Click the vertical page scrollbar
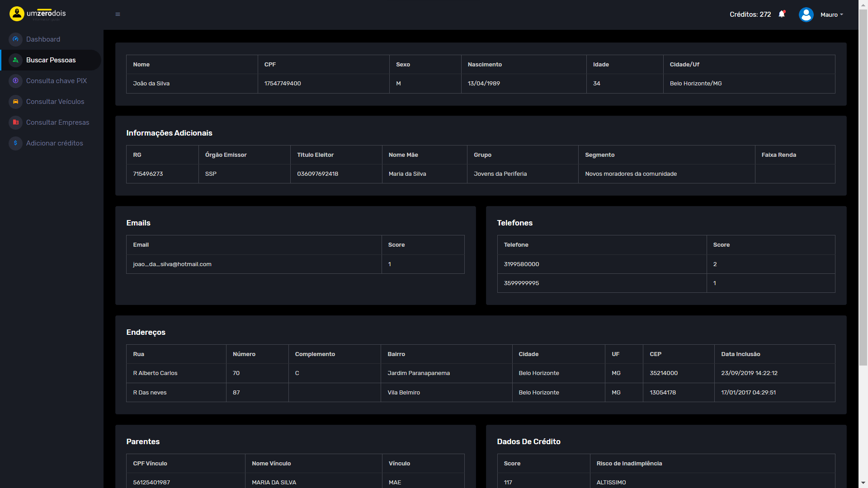 coord(863,188)
